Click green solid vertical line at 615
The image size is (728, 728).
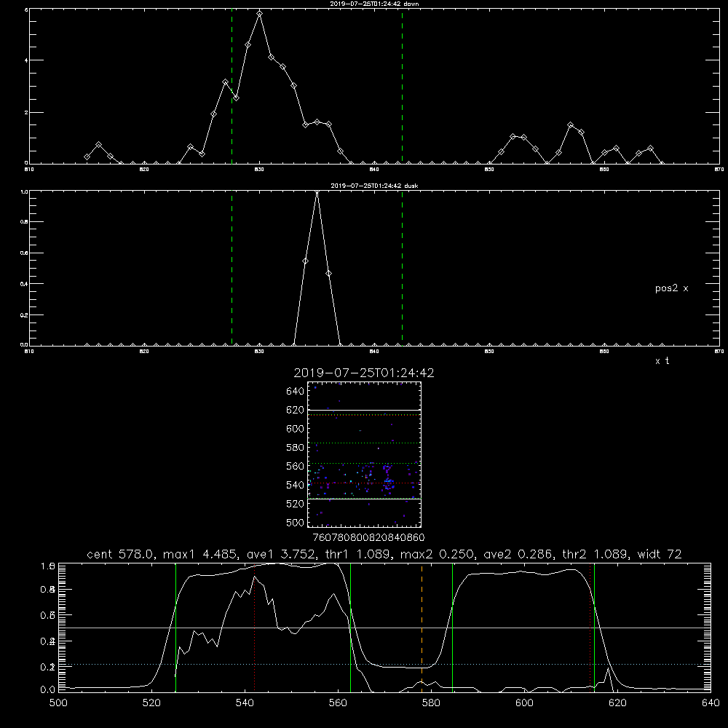point(594,628)
